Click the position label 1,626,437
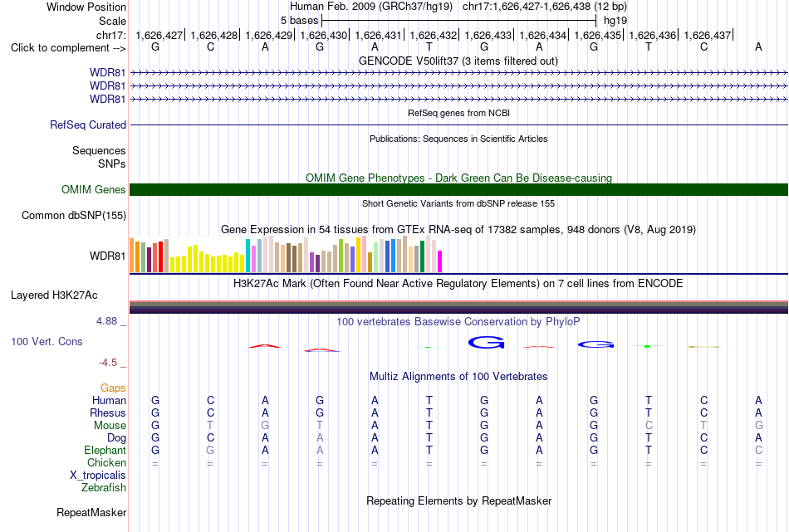789x532 pixels. [708, 35]
